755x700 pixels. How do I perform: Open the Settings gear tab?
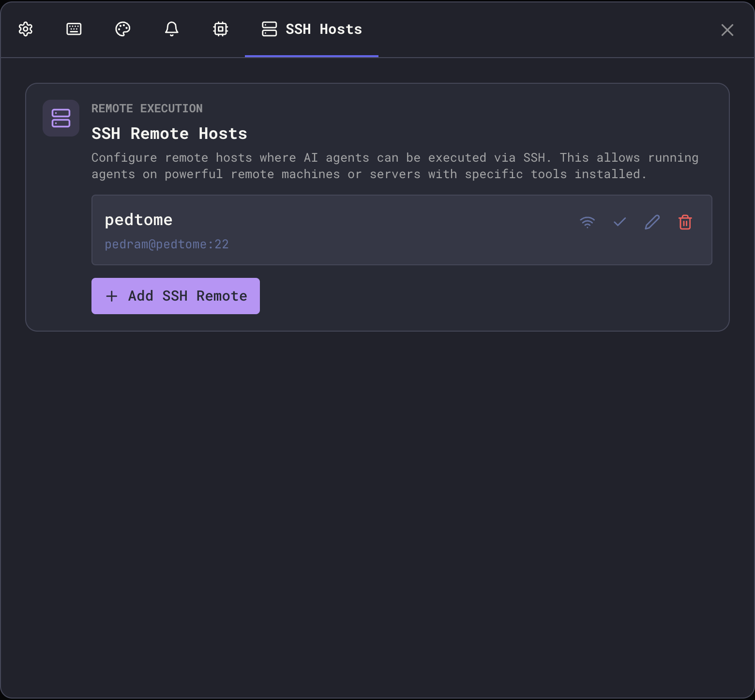[25, 29]
